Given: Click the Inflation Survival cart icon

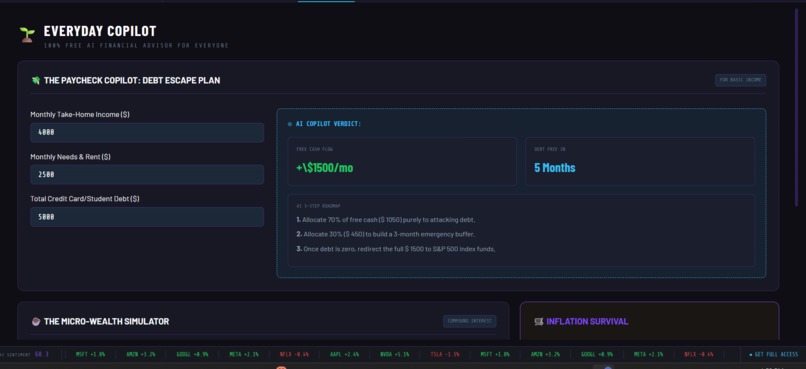Looking at the screenshot, I should pyautogui.click(x=539, y=322).
